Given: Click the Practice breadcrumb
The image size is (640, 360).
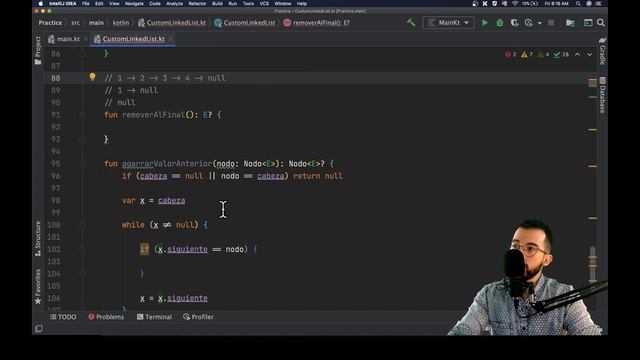Looking at the screenshot, I should point(50,23).
